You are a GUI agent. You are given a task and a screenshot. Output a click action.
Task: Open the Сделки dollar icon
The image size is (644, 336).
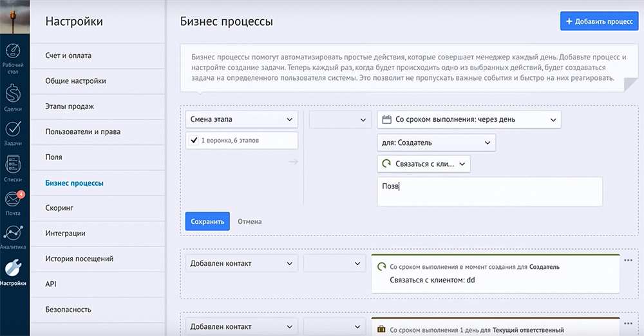click(13, 94)
